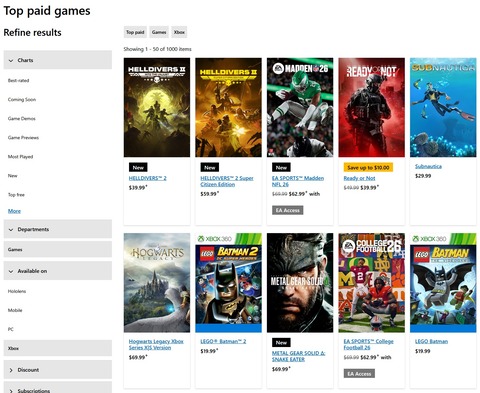Image resolution: width=480 pixels, height=393 pixels.
Task: Select the Top free chart filter
Action: pos(16,194)
